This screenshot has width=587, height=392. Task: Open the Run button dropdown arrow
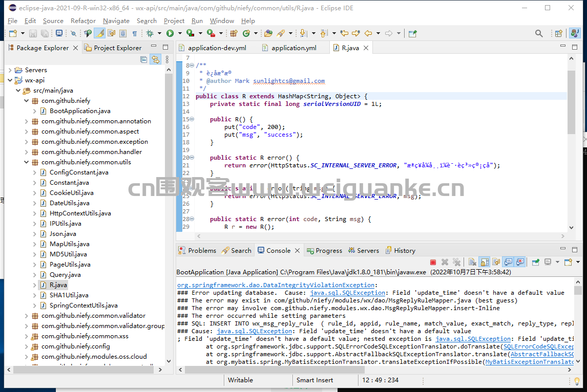point(180,34)
